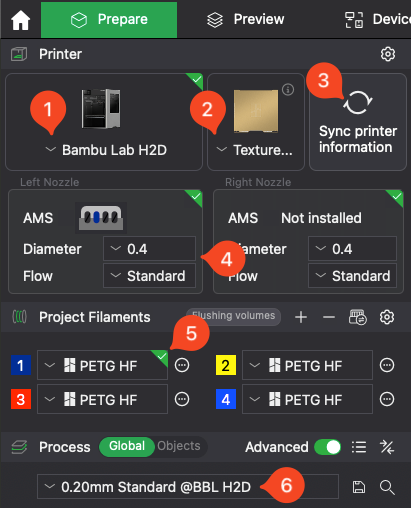This screenshot has width=411, height=508.
Task: Select the Global process mode
Action: 127,446
